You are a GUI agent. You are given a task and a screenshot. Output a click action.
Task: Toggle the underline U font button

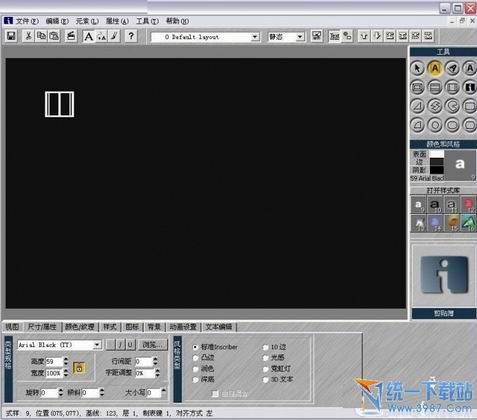(130, 345)
